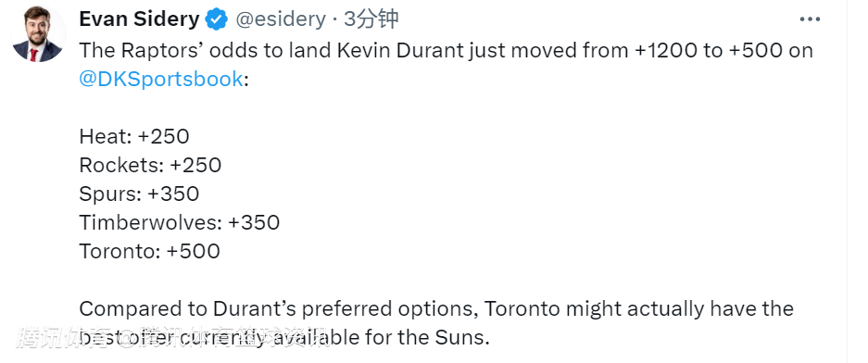Select the Timberwolves: +350 line
Viewport: 868px width, 363px height.
180,222
